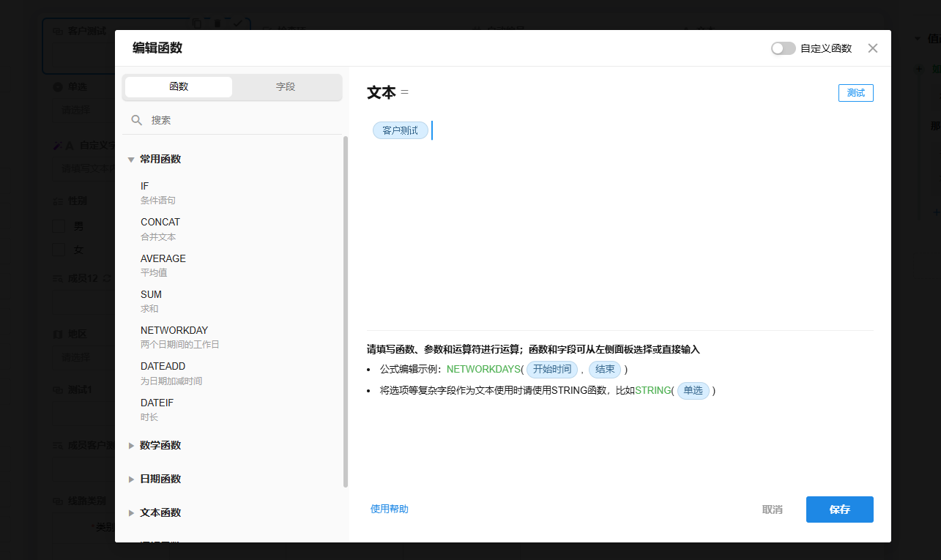Expand the 日期函数 group
Image resolution: width=941 pixels, height=560 pixels.
[x=131, y=479]
